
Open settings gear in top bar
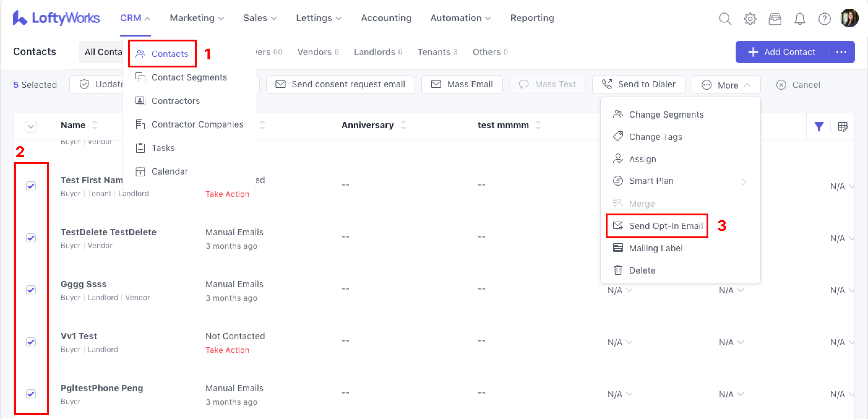(750, 19)
